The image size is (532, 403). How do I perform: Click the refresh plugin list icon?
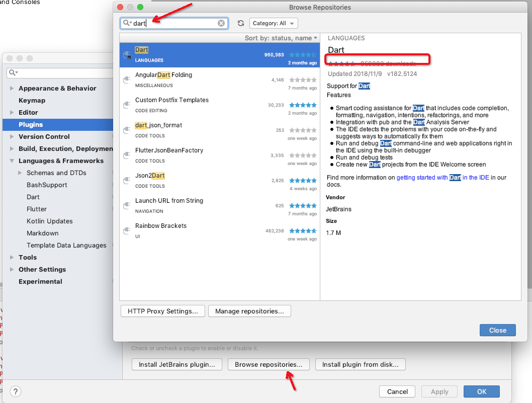(241, 23)
